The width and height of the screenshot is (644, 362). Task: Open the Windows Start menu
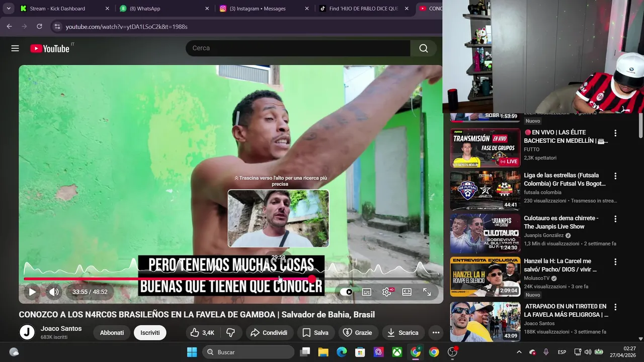192,352
